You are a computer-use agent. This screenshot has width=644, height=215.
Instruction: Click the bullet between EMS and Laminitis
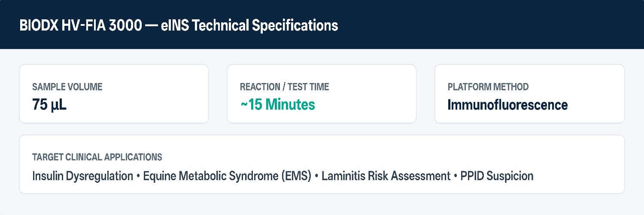[x=316, y=176]
